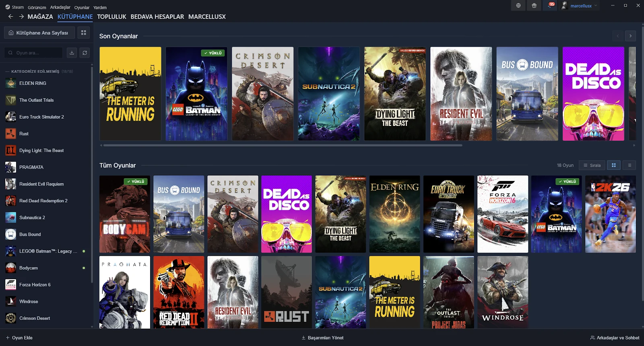Viewport: 644px width, 346px height.
Task: Click the sidebar game list scrollbar
Action: coord(92,174)
